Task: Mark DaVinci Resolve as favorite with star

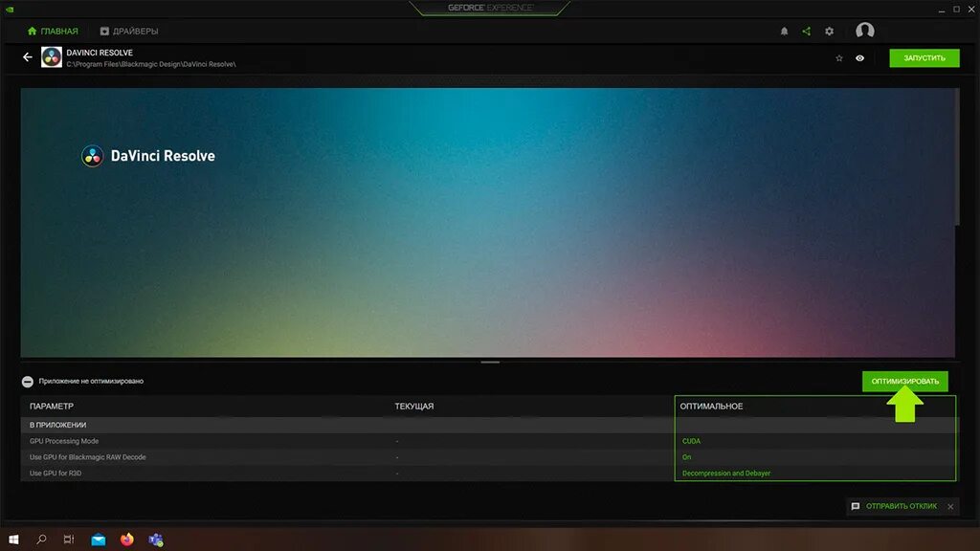Action: (838, 58)
